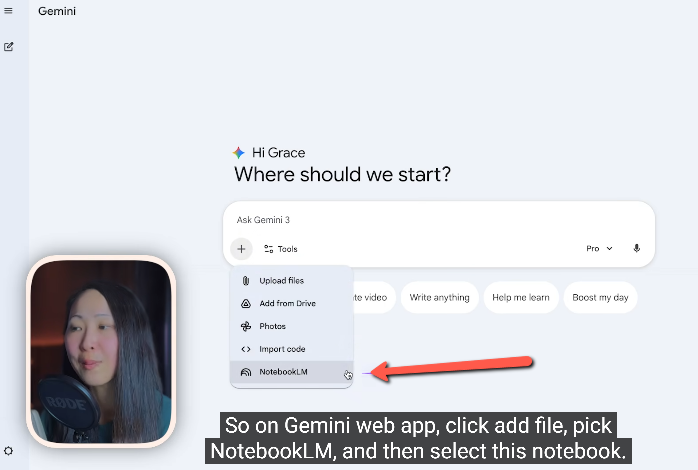
Task: Click the Boost my day chip
Action: point(600,297)
